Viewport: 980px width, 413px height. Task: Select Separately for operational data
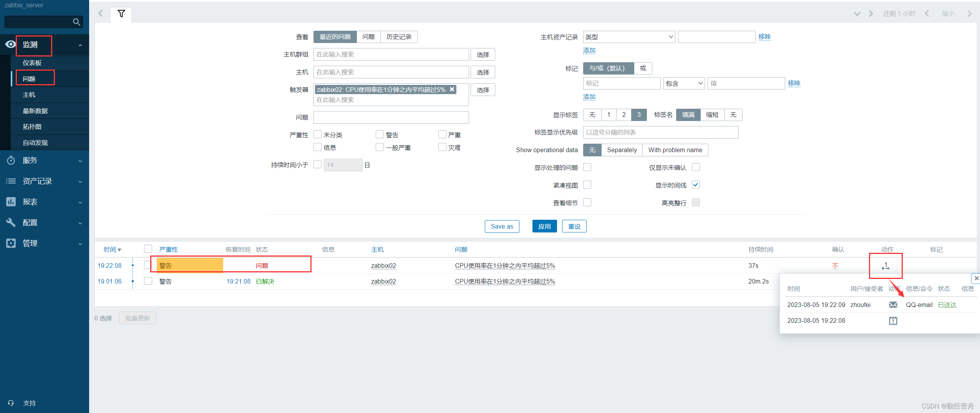coord(622,150)
